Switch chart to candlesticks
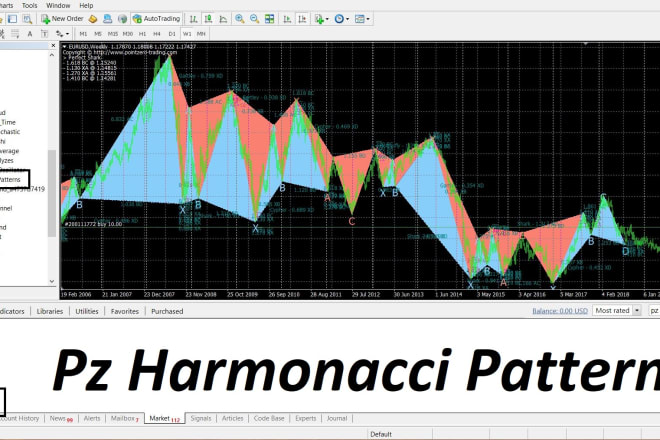The width and height of the screenshot is (660, 440). (208, 19)
